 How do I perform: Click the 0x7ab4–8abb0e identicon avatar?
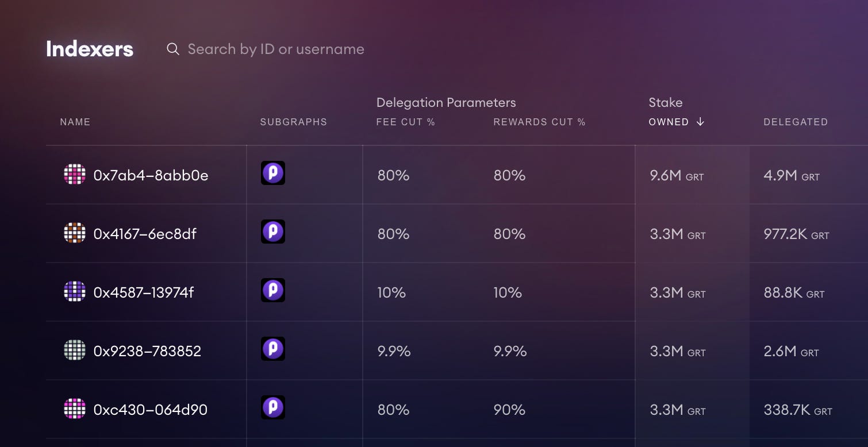pos(75,174)
